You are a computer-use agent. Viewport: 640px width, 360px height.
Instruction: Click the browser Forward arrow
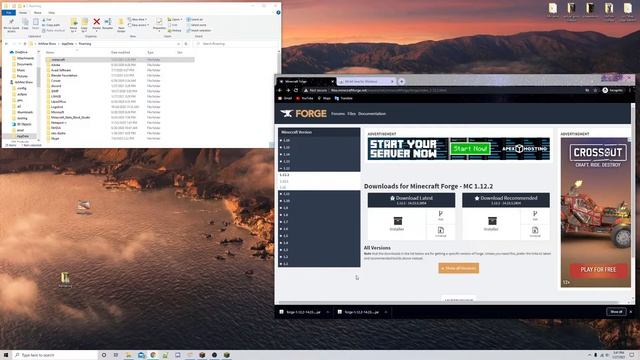tap(288, 90)
